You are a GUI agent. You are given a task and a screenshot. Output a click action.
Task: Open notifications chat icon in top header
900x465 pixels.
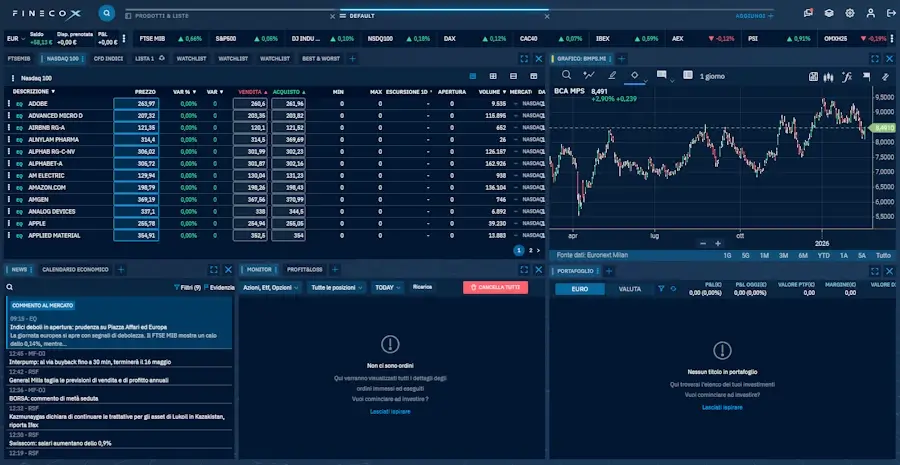pyautogui.click(x=808, y=13)
